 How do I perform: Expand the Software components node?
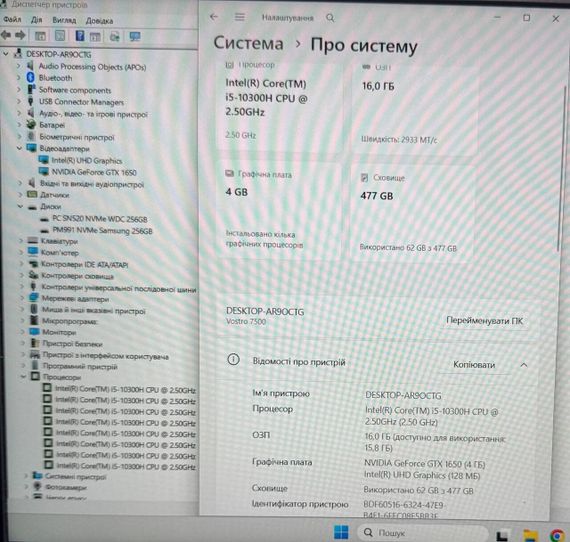tap(19, 89)
